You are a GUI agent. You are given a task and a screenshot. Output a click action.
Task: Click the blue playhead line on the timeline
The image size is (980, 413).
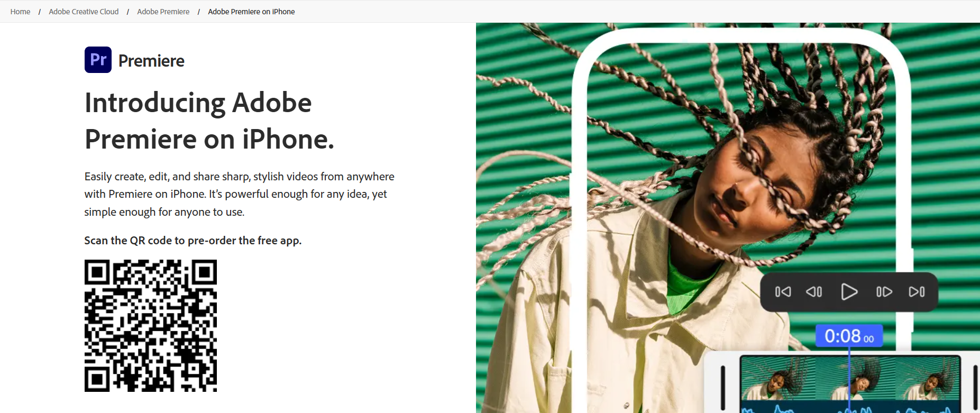coord(849,380)
